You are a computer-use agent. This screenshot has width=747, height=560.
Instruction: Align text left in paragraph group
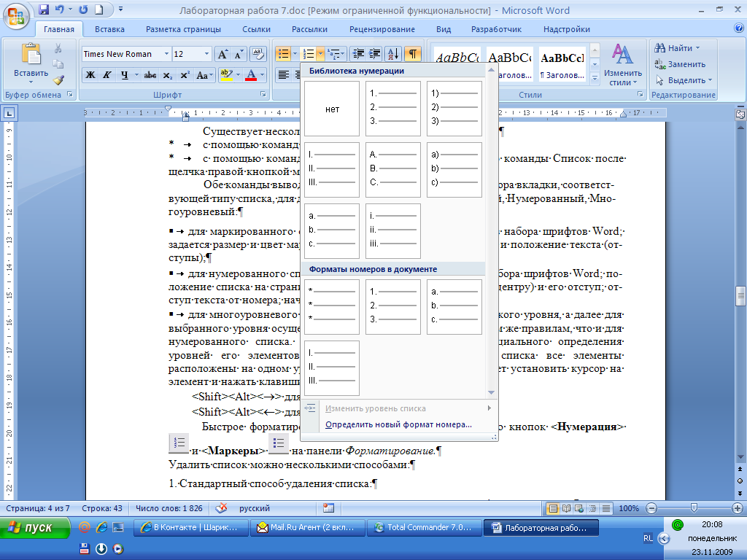click(x=284, y=75)
